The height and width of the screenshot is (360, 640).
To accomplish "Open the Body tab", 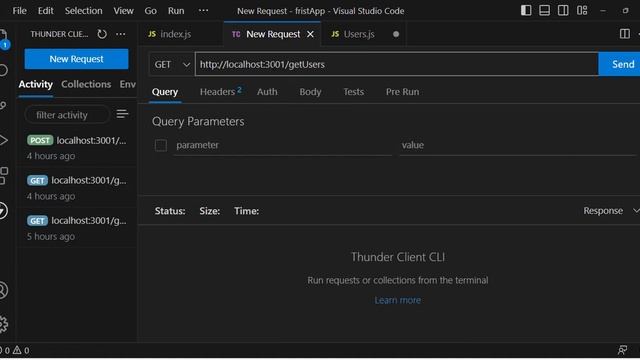I will click(310, 92).
